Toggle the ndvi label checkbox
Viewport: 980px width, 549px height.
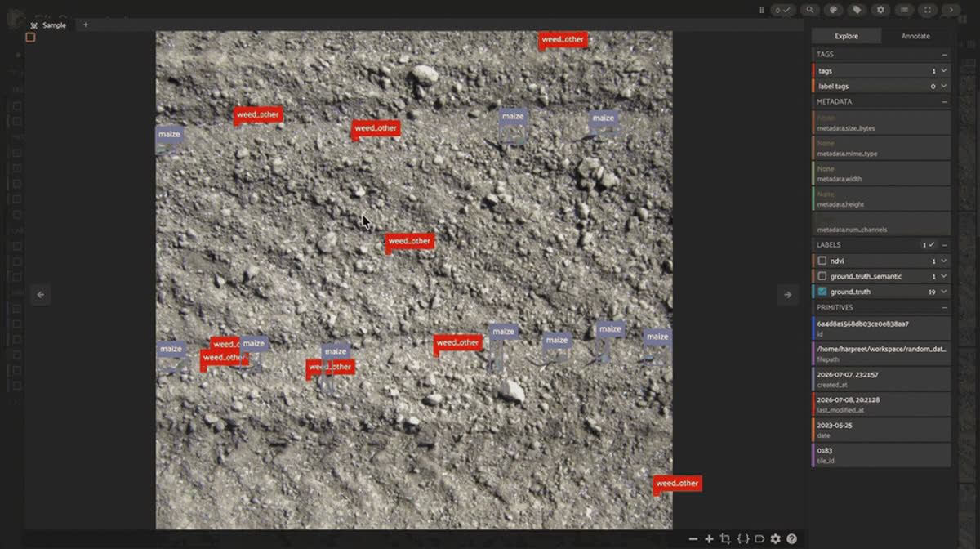[x=822, y=261]
